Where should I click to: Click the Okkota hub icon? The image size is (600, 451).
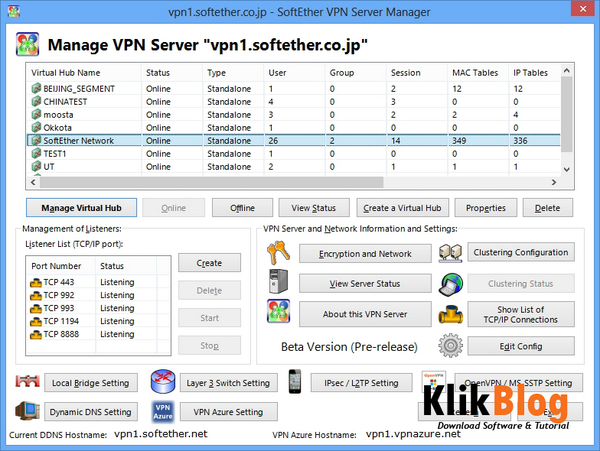(x=36, y=127)
